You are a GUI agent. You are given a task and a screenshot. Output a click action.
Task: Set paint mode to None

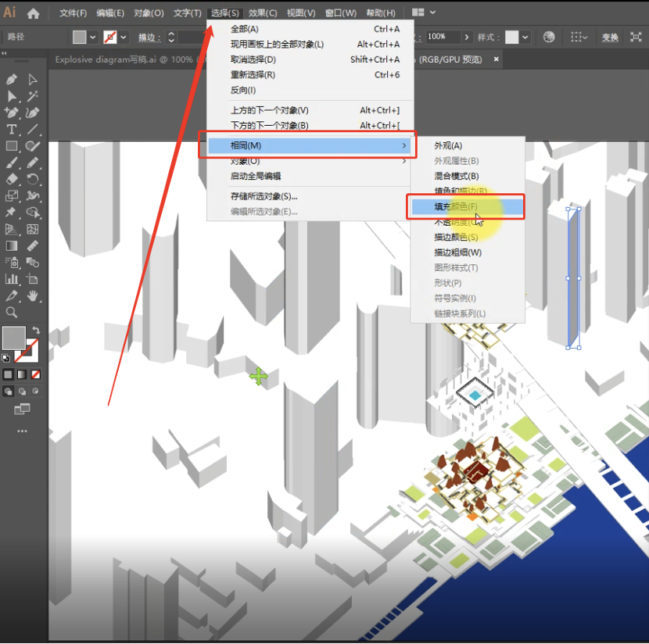tap(36, 374)
